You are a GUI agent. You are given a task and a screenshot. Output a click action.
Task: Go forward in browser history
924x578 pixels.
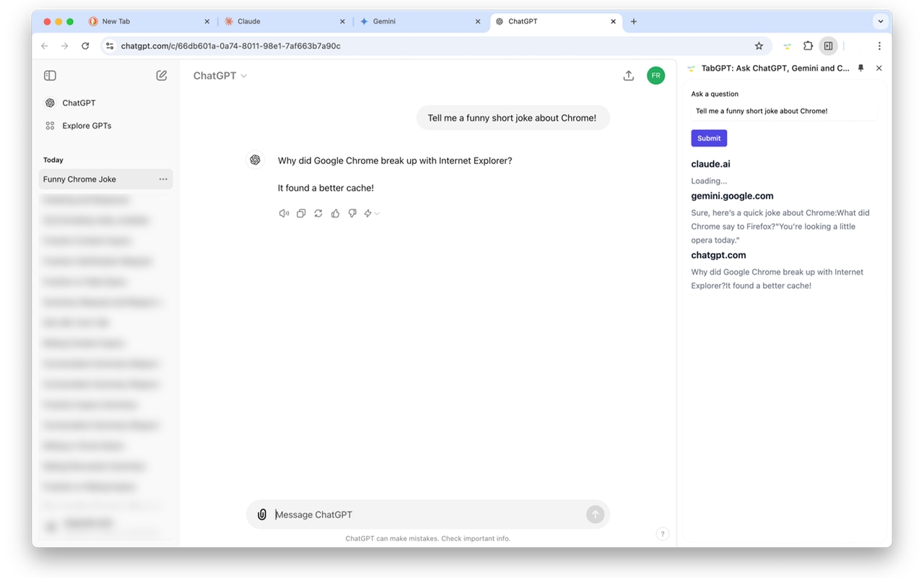click(x=65, y=46)
